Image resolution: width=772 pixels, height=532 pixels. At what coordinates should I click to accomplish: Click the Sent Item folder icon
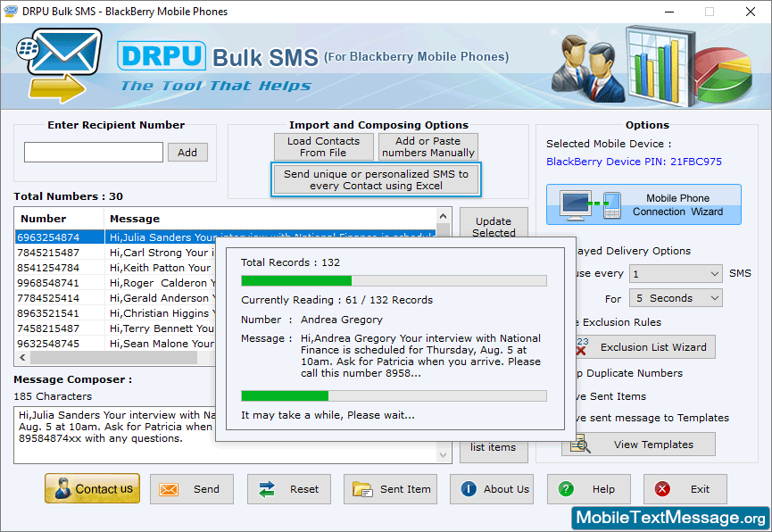coord(362,489)
